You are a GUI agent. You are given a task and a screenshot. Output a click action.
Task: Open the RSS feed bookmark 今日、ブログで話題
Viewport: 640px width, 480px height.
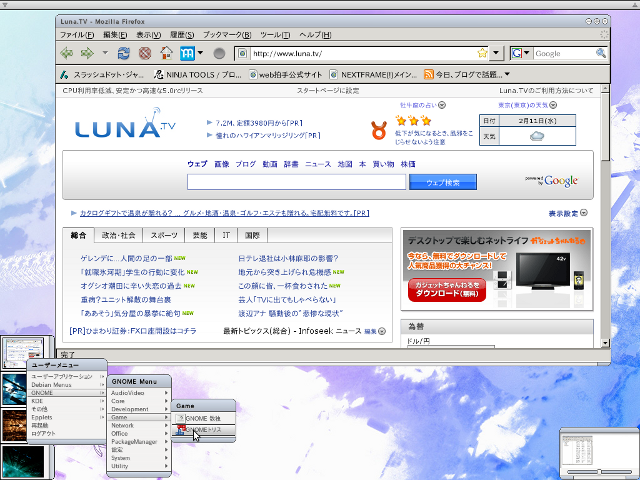coord(464,75)
